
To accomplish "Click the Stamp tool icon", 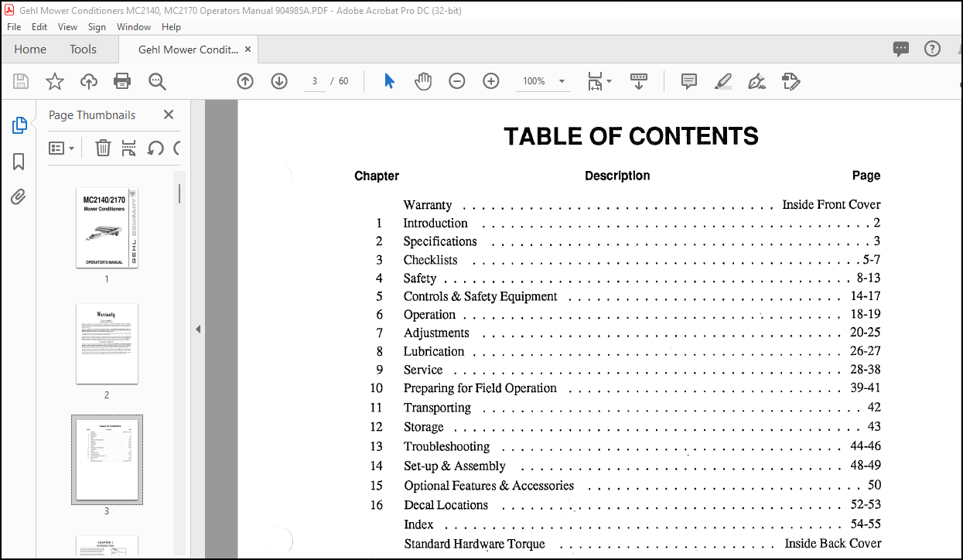I will (791, 81).
